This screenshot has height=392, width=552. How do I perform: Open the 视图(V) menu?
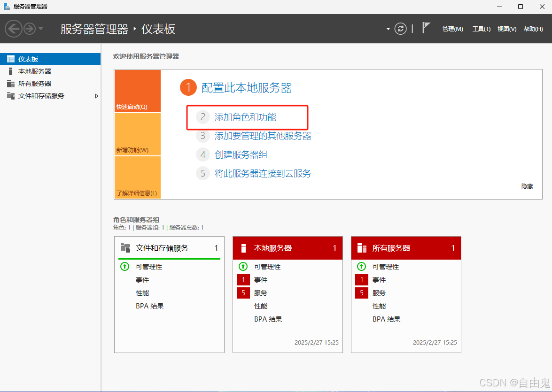pyautogui.click(x=507, y=29)
